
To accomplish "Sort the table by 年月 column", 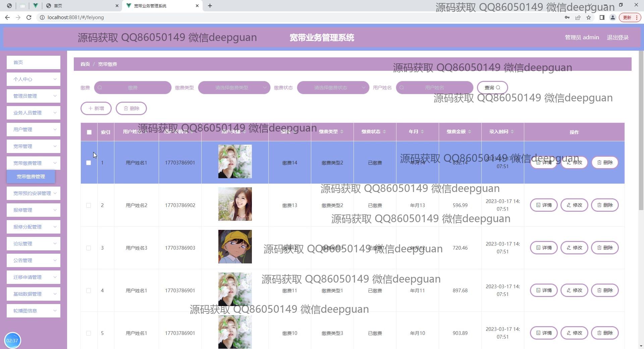I will [x=422, y=132].
